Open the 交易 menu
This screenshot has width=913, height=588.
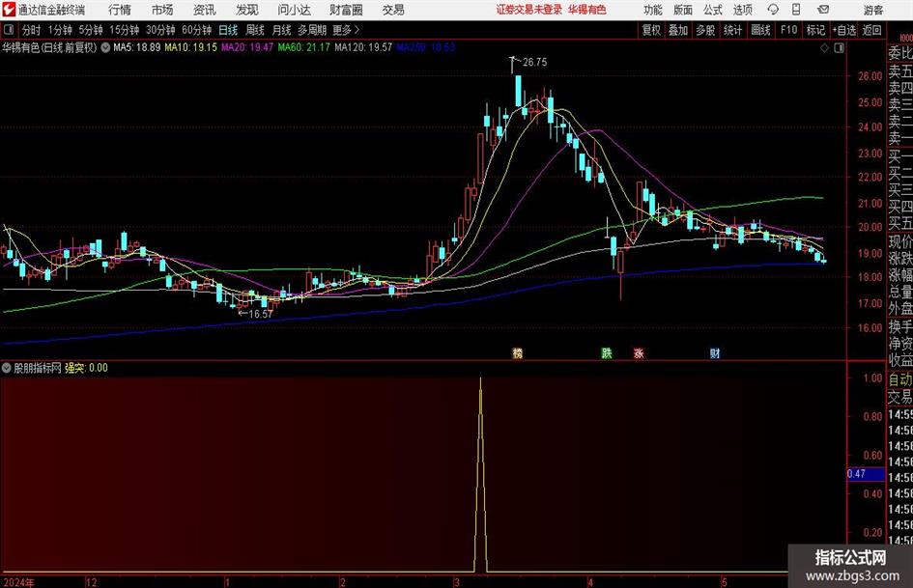[393, 10]
